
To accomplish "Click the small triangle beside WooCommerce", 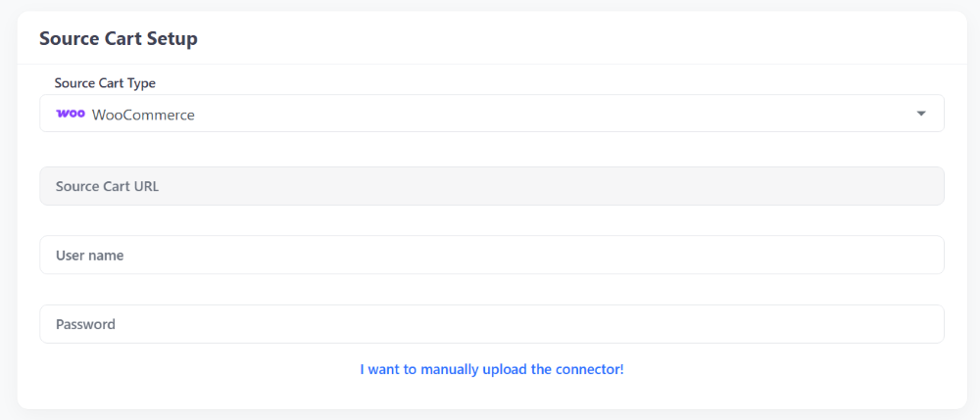I will tap(920, 114).
